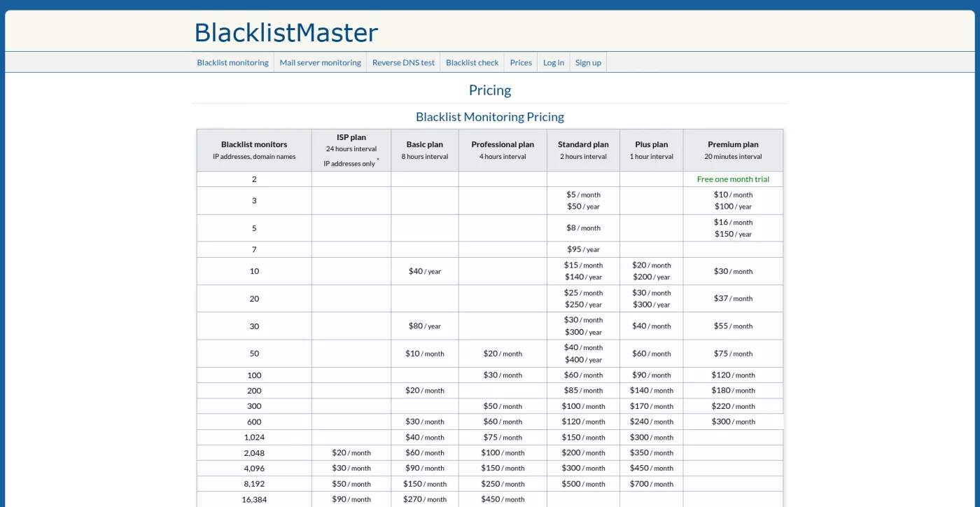Click the ISP plan $20 / month price
The image size is (980, 507).
351,453
